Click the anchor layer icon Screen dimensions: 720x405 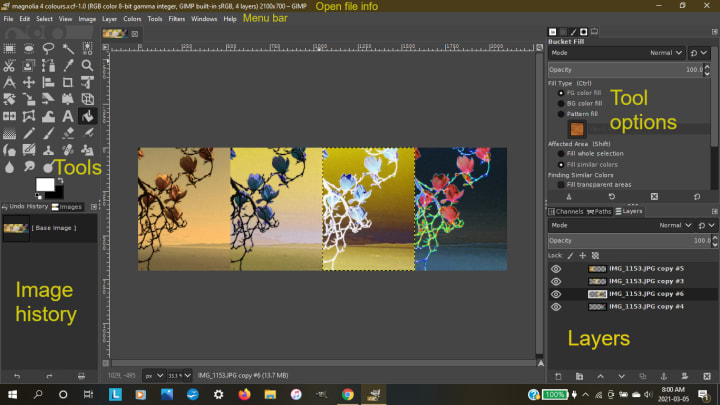point(665,375)
